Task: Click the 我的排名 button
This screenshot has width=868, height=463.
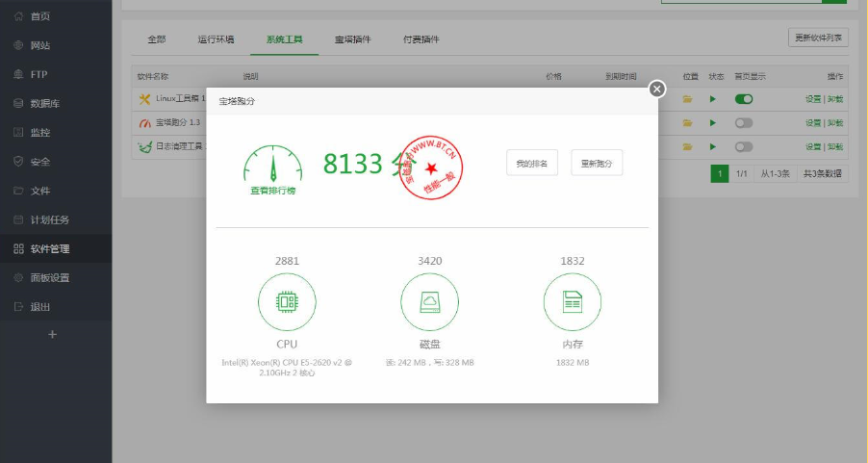Action: (532, 163)
